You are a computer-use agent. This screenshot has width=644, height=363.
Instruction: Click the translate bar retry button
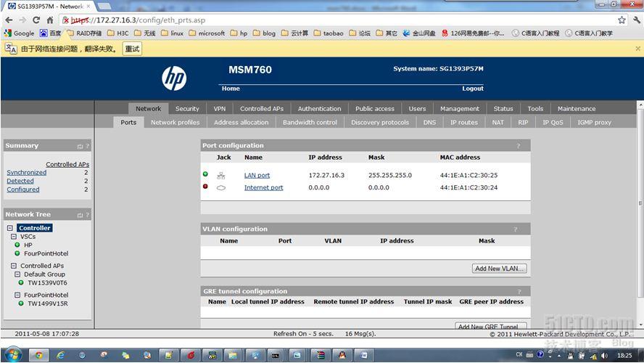132,49
